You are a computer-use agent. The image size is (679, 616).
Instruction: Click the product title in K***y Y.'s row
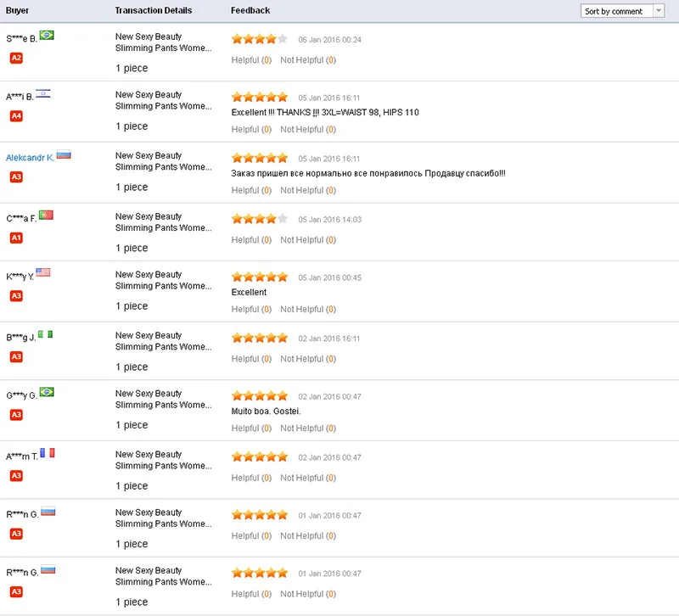click(x=163, y=280)
